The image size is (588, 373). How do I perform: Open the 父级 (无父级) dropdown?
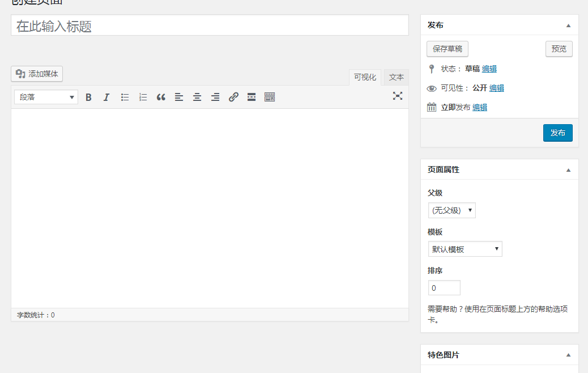point(452,210)
